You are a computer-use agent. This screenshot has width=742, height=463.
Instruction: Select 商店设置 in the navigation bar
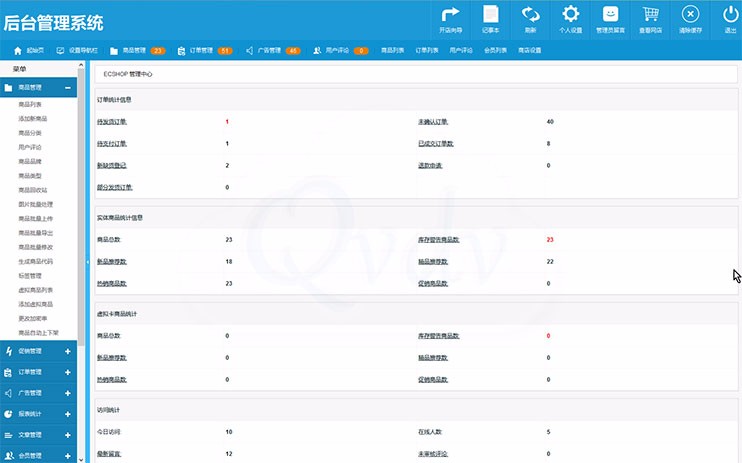[529, 50]
